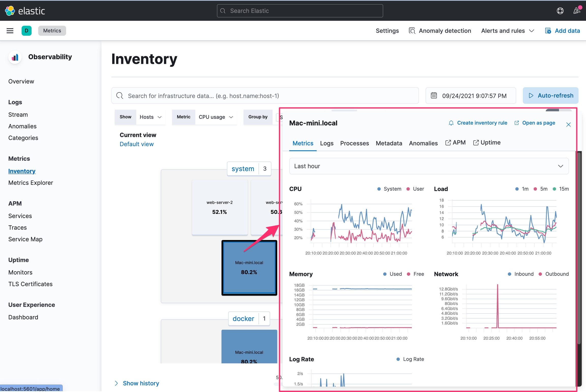This screenshot has width=586, height=392.
Task: Toggle the Inbound series in Network legend
Action: (521, 274)
